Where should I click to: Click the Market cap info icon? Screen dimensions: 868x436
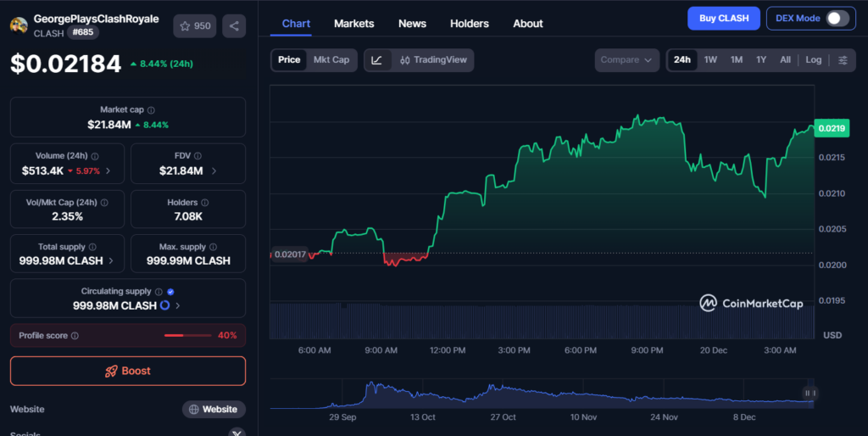pyautogui.click(x=151, y=110)
